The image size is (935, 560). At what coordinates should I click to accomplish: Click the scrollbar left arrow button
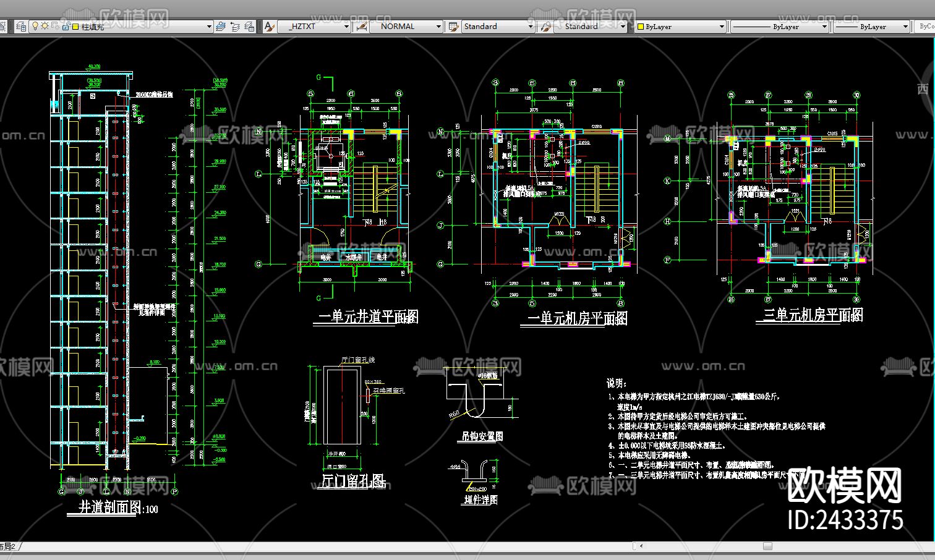641,546
